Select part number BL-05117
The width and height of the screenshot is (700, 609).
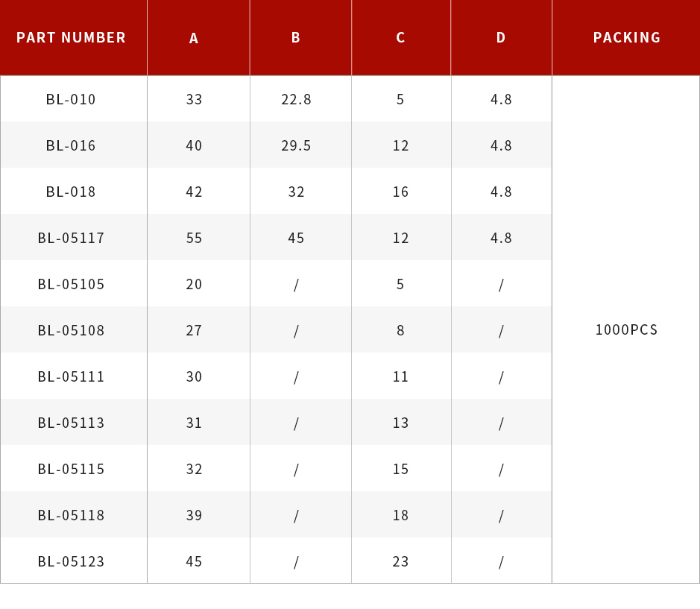(x=71, y=238)
